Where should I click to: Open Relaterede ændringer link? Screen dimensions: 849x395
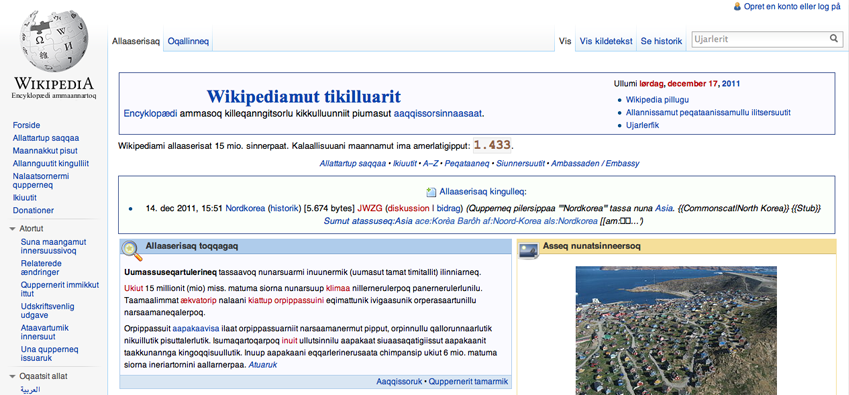[41, 268]
